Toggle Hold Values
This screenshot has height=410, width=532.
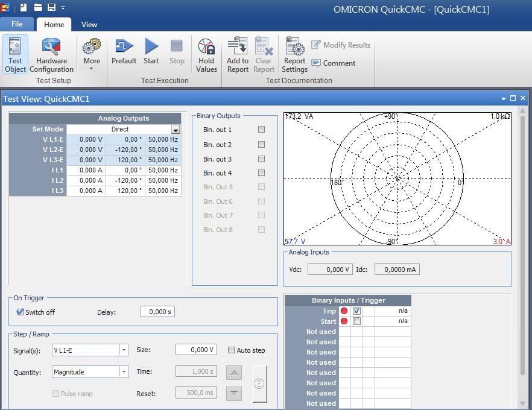pyautogui.click(x=206, y=55)
